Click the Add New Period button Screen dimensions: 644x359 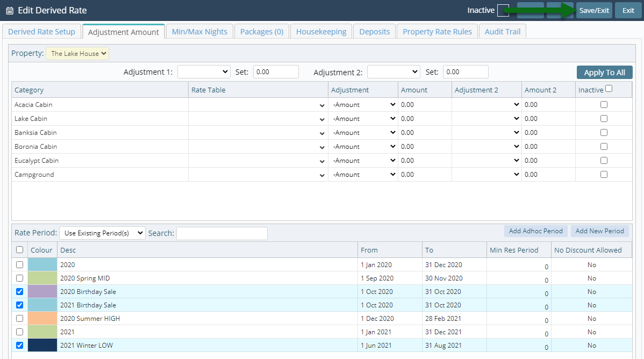(x=599, y=231)
